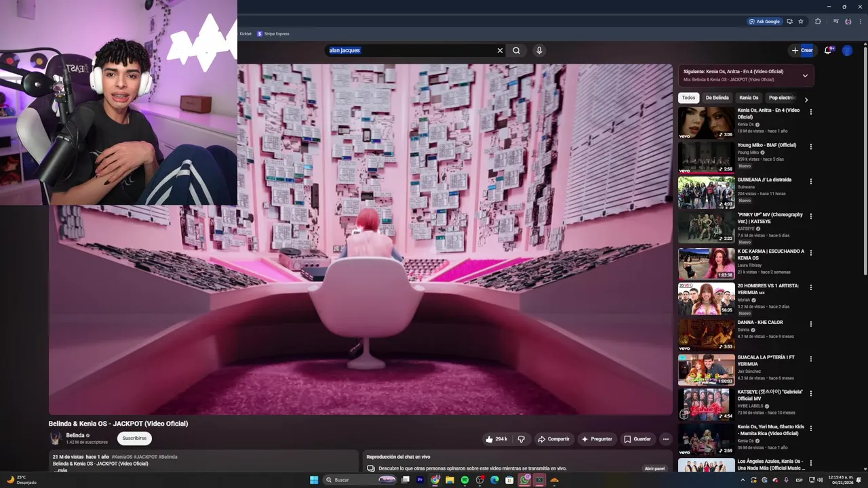This screenshot has width=868, height=488.
Task: Open Chrome profile avatar in toolbar
Action: point(848,21)
